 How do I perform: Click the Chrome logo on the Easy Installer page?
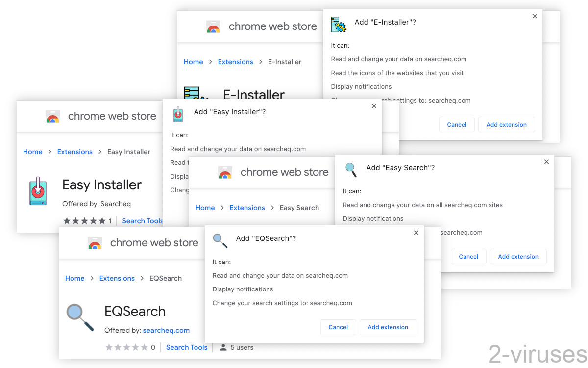[52, 117]
